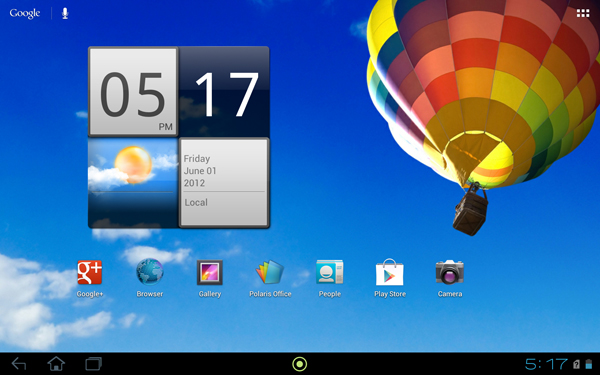Open the Play Store
Screen dimensions: 600x375
pos(390,278)
